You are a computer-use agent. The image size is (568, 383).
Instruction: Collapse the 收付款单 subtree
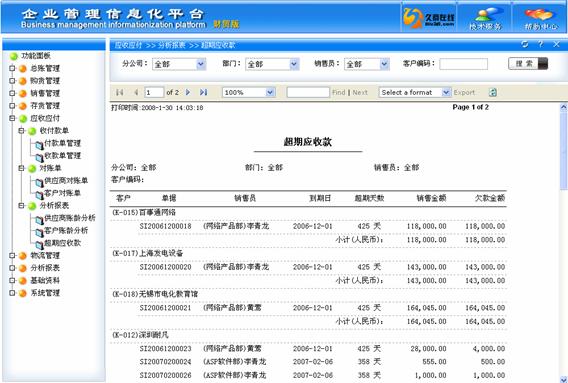(21, 130)
